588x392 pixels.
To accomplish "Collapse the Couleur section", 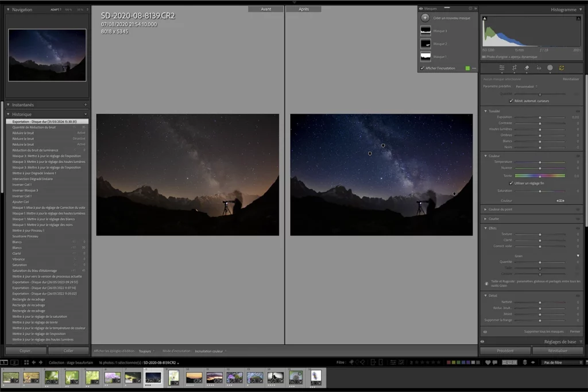I will (485, 156).
